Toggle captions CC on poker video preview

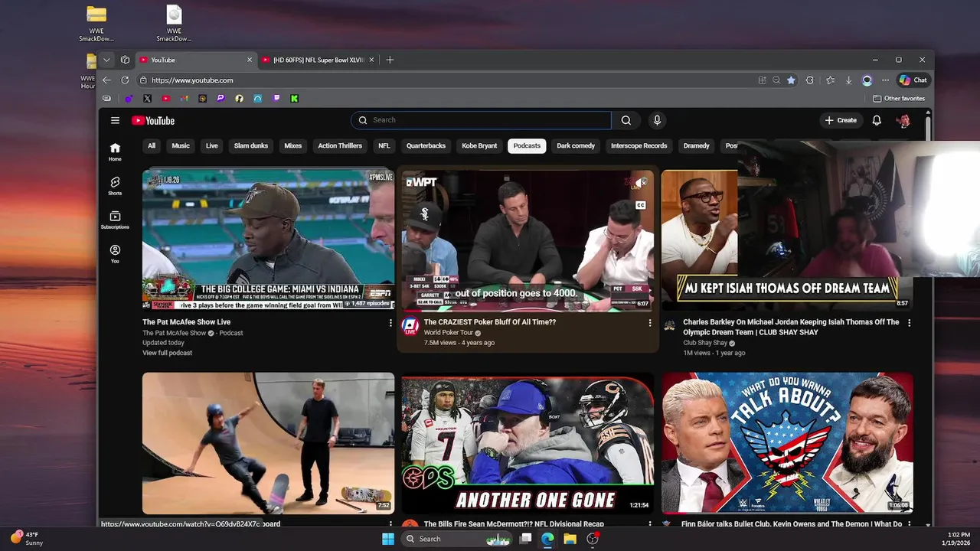pyautogui.click(x=641, y=205)
